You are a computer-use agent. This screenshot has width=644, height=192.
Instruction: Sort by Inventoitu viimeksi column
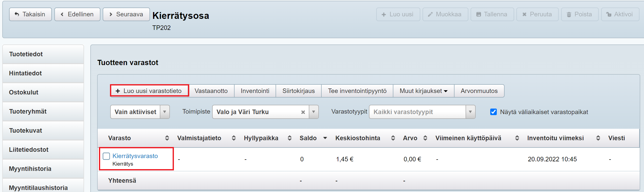click(598, 138)
